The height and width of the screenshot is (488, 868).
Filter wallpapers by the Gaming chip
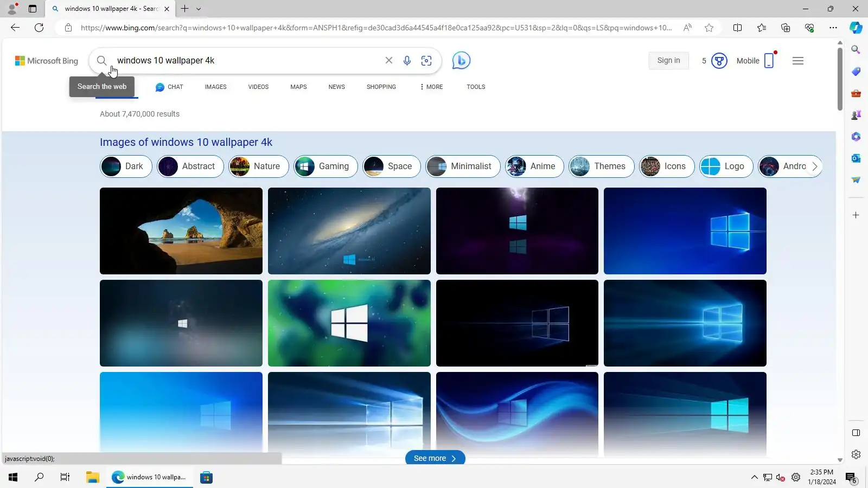tap(325, 166)
